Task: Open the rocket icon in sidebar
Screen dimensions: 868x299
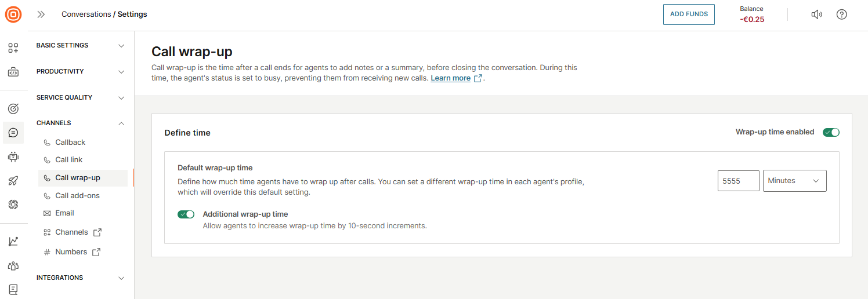Action: click(x=13, y=181)
